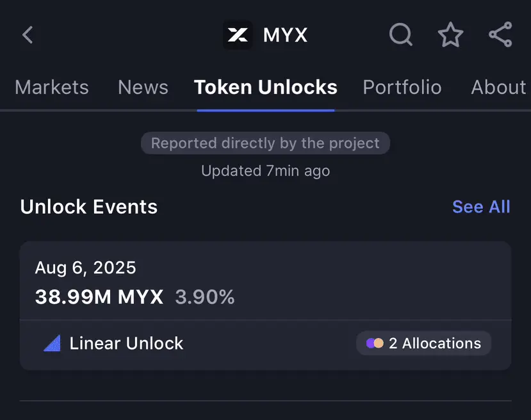
Task: Click the 38.99M MYX unlock amount
Action: [x=99, y=297]
